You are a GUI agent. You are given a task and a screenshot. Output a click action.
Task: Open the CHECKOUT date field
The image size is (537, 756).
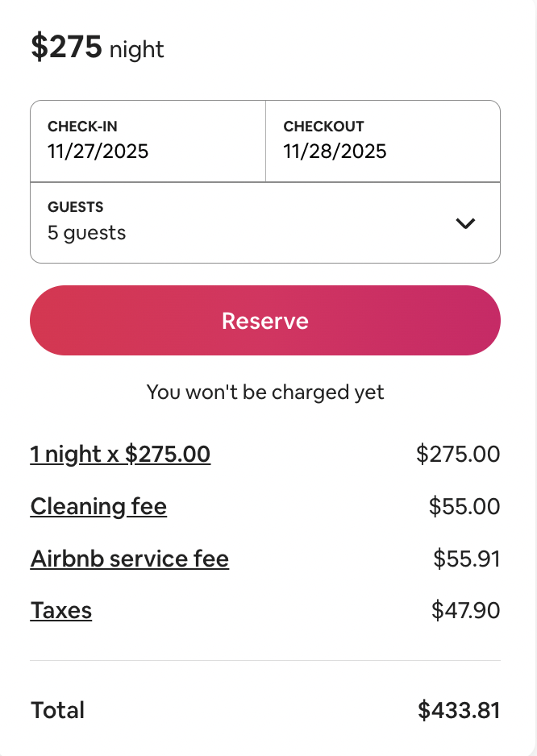tap(382, 140)
